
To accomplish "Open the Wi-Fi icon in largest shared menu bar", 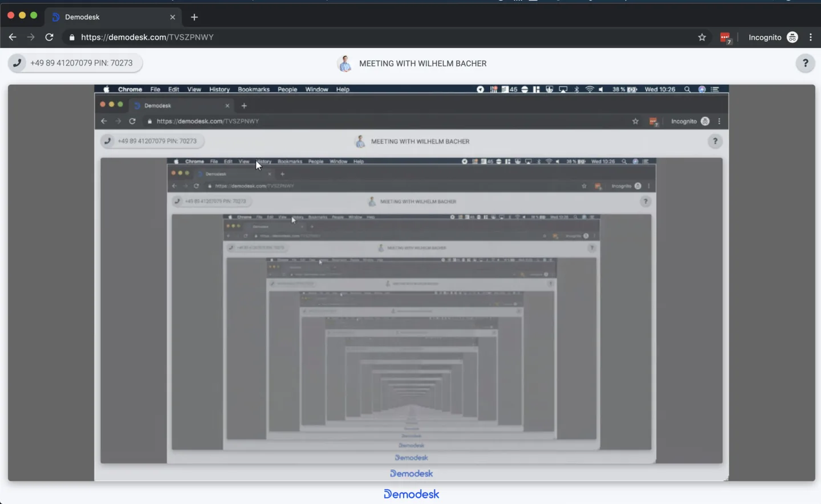I will 590,90.
